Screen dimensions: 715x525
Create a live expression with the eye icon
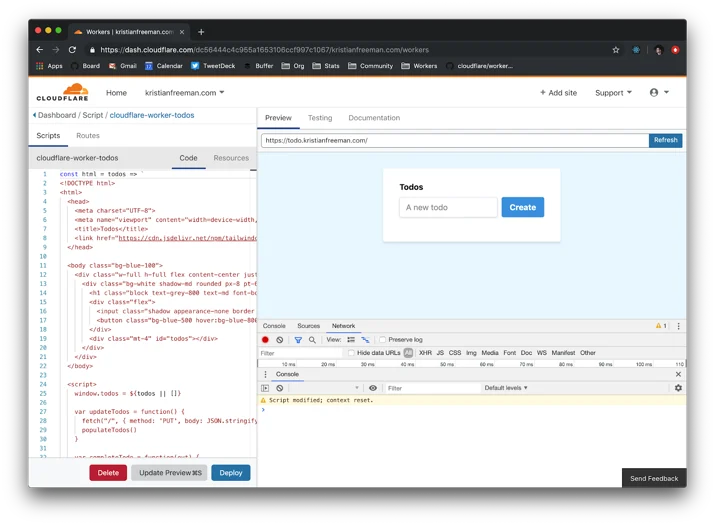coord(373,388)
